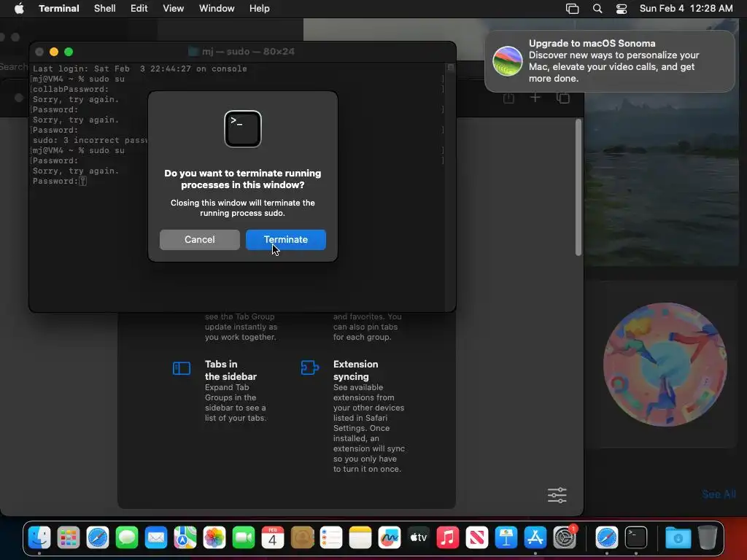
Task: Open the Help menu
Action: click(x=260, y=9)
